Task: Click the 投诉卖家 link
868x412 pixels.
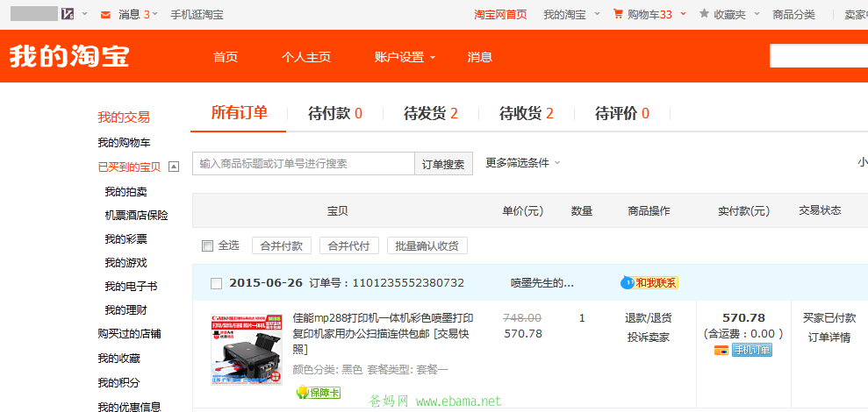Action: (649, 337)
